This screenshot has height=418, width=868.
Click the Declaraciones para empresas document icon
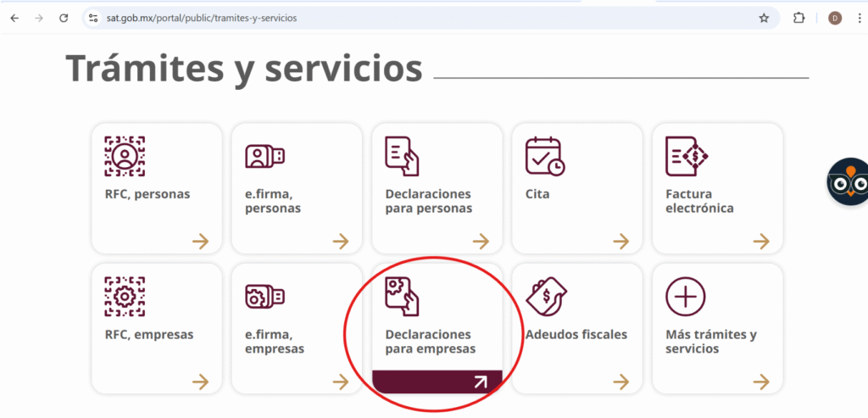pyautogui.click(x=402, y=296)
